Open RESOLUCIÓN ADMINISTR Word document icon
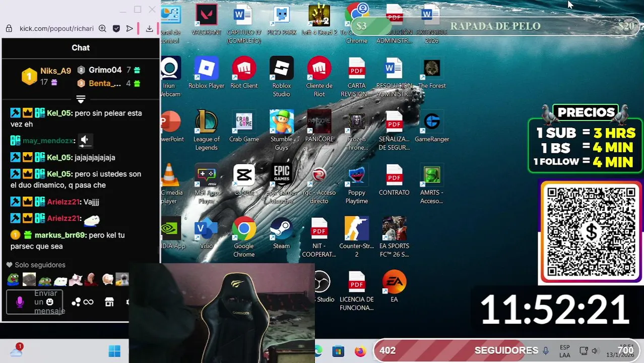 394,78
